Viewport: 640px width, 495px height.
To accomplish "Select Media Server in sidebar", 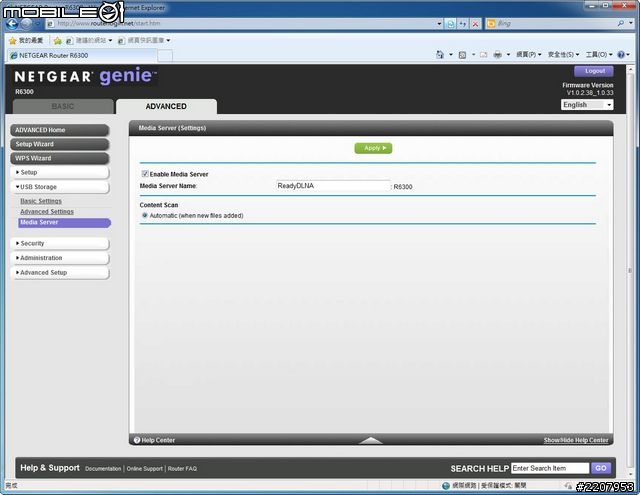I will click(x=64, y=222).
